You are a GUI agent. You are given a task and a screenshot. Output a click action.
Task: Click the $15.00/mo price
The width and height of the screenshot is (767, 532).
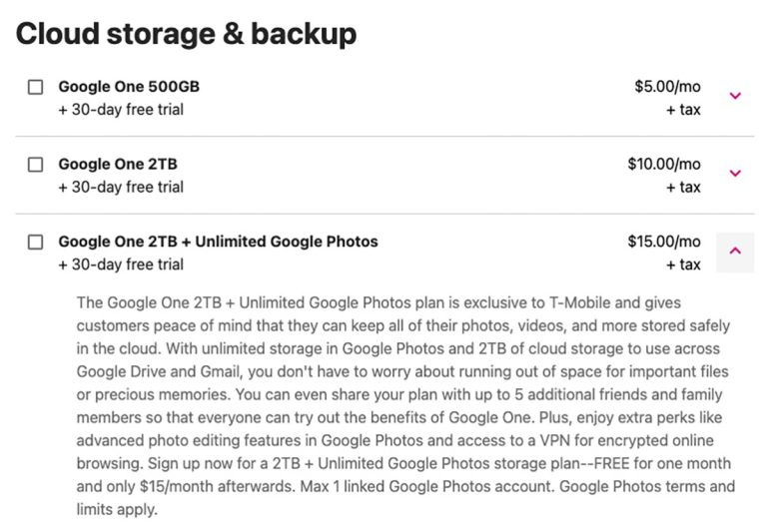pos(664,242)
